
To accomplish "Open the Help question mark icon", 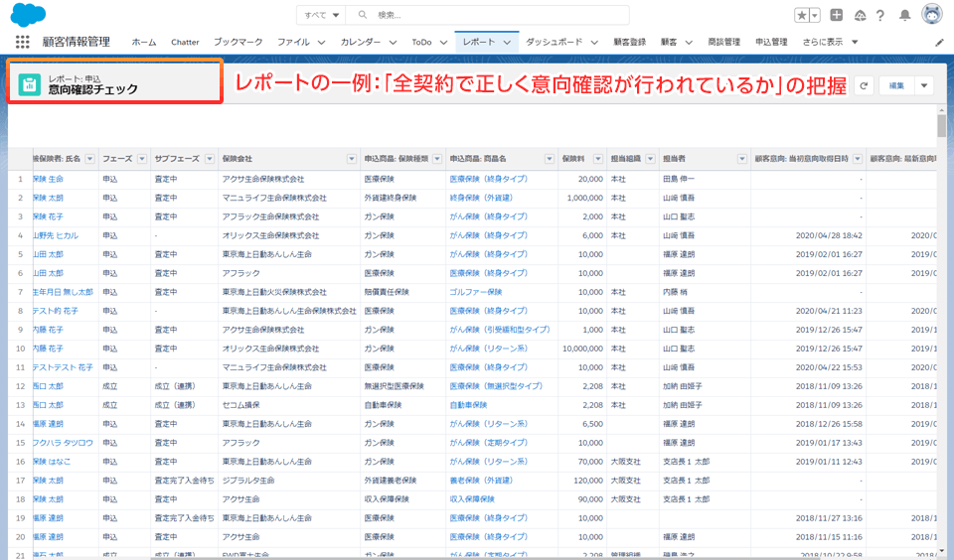I will pos(880,15).
